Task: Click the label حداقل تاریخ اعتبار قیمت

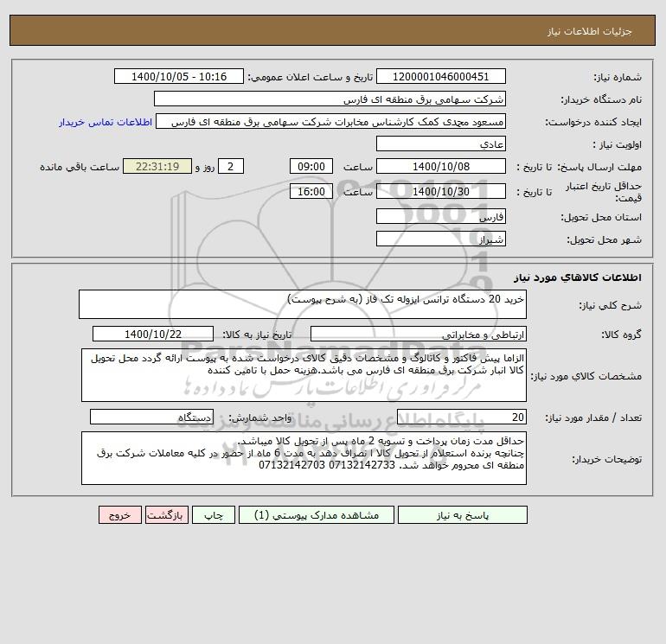Action: tap(604, 192)
